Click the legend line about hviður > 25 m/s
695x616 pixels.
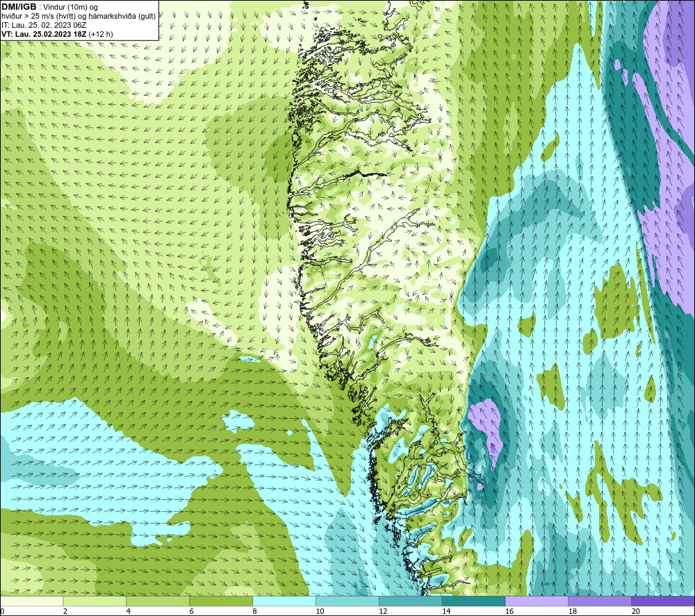tap(79, 17)
